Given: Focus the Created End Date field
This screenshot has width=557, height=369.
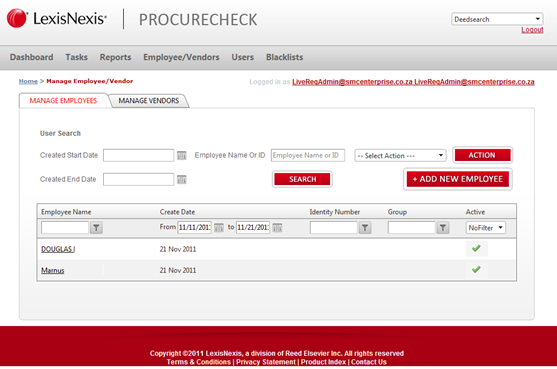Looking at the screenshot, I should pos(139,179).
